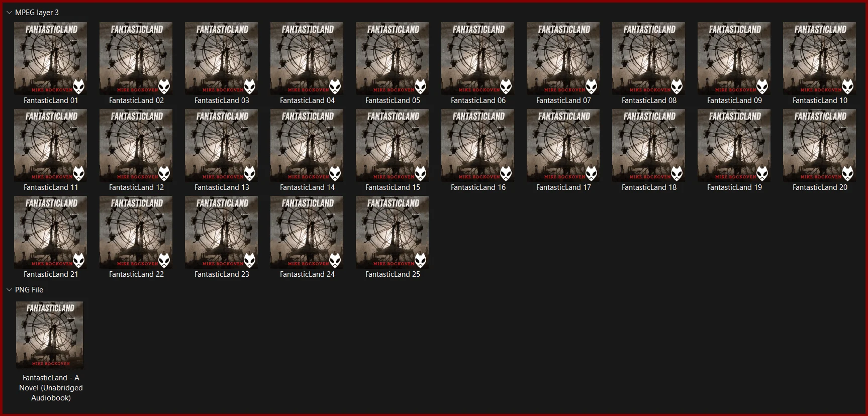Screen dimensions: 868x416
Task: Click the file name "FantasticLand 01"
Action: tap(51, 100)
